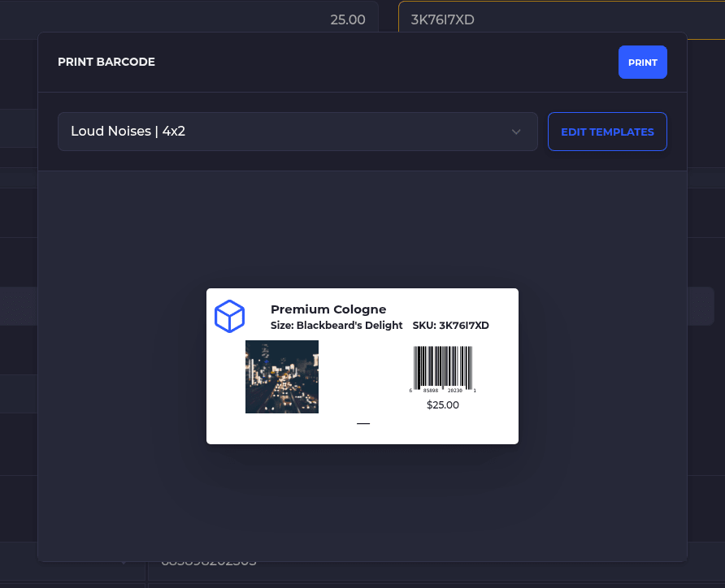The width and height of the screenshot is (725, 588).
Task: Click the PRINT BARCODE dialog heading
Action: click(106, 62)
